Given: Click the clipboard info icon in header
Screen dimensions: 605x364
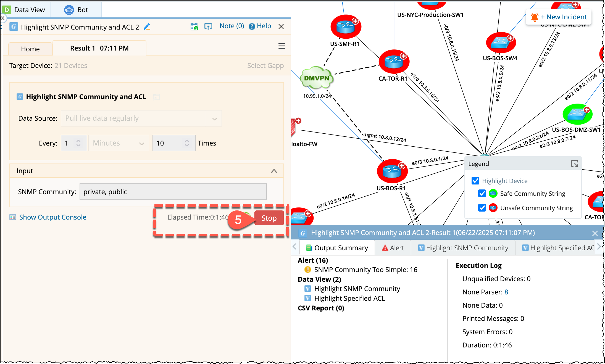Looking at the screenshot, I should (x=194, y=27).
